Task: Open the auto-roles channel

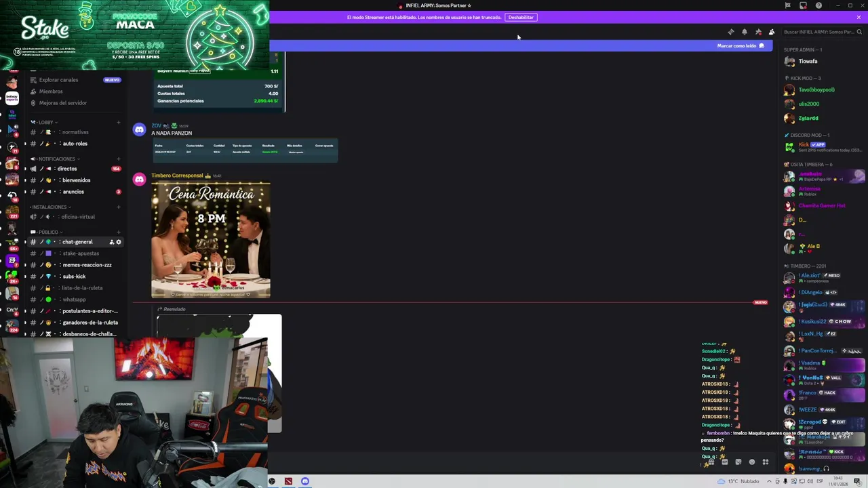Action: [75, 144]
